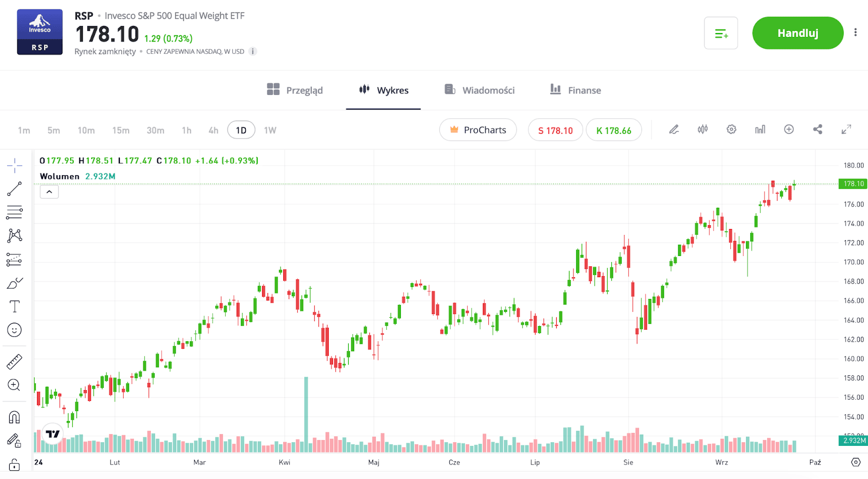Select the XABCD pattern tool
Screen dimensions: 868x479
click(x=15, y=235)
